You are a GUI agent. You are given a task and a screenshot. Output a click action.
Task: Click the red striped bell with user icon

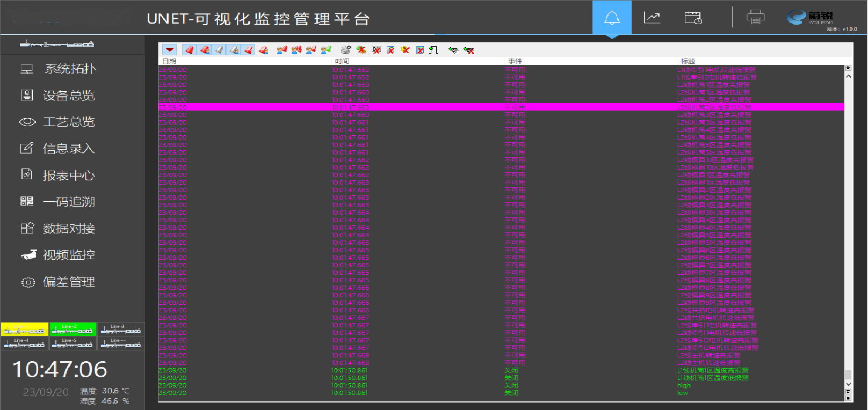263,50
